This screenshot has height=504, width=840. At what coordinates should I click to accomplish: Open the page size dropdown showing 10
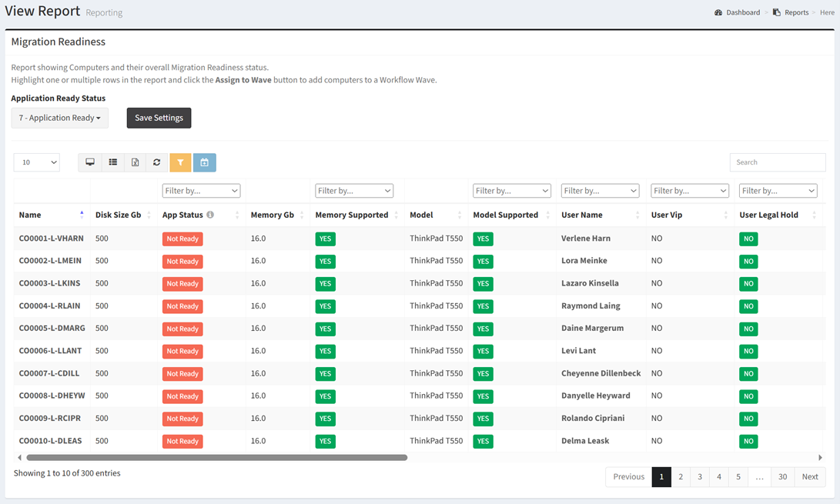coord(36,162)
